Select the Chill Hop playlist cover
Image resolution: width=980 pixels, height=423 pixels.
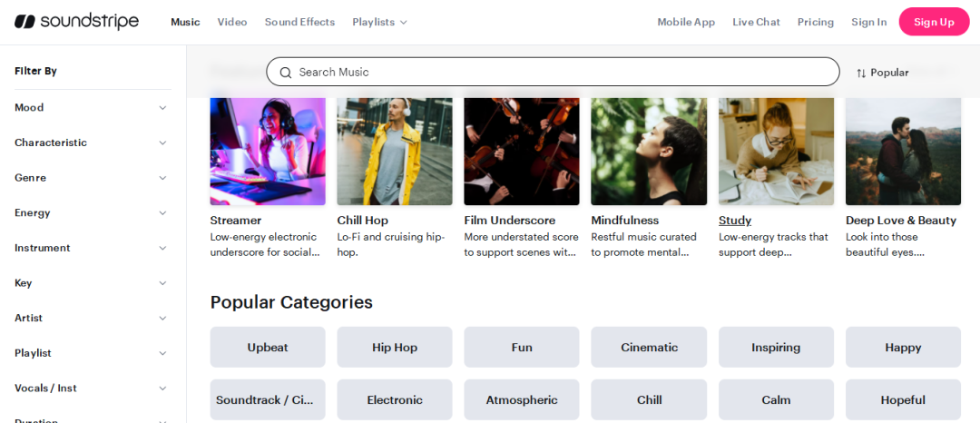point(395,151)
